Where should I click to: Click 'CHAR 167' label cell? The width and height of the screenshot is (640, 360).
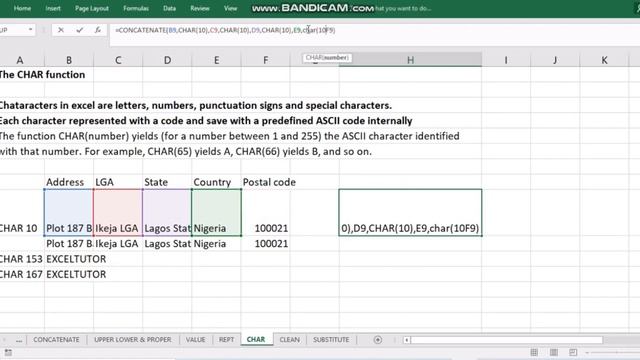[x=22, y=275]
